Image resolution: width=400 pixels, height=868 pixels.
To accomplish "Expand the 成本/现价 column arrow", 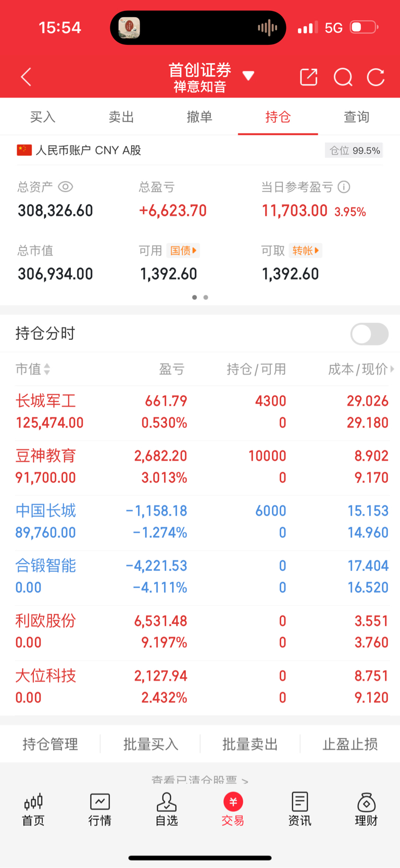I will tap(392, 369).
